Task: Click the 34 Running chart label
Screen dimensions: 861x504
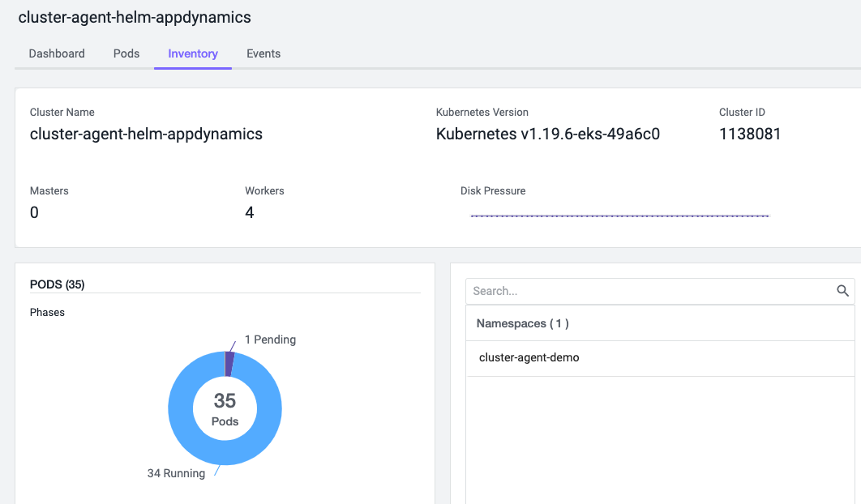Action: [x=176, y=473]
